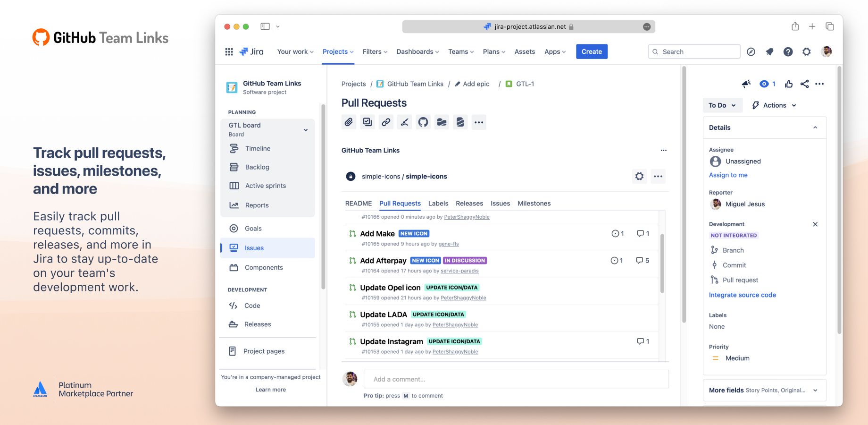Switch to the README tab
The width and height of the screenshot is (868, 425).
[359, 204]
